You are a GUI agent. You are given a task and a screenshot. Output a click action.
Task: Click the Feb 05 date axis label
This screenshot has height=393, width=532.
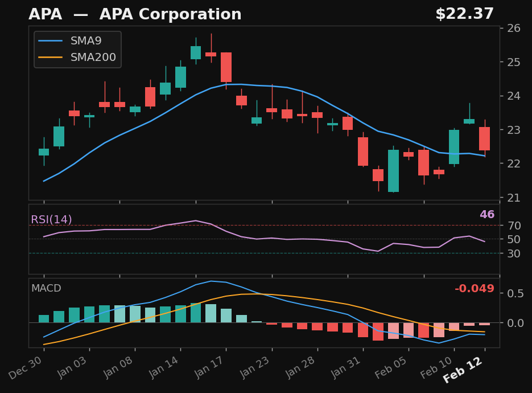tap(391, 368)
